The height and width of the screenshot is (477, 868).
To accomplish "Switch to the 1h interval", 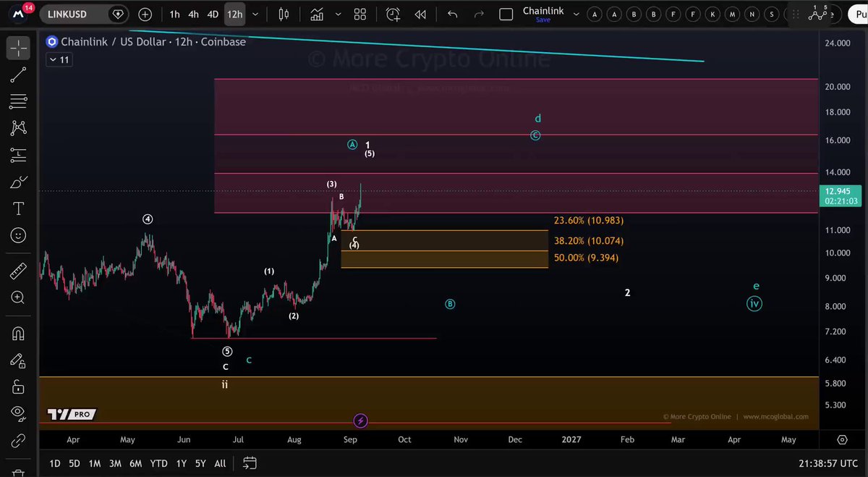I will (x=174, y=14).
